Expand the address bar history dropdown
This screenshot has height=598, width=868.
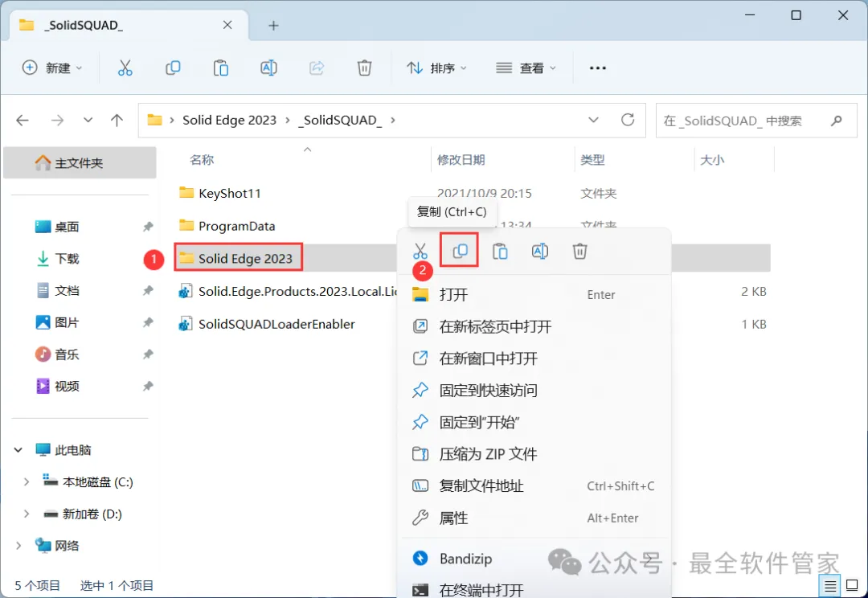click(593, 120)
